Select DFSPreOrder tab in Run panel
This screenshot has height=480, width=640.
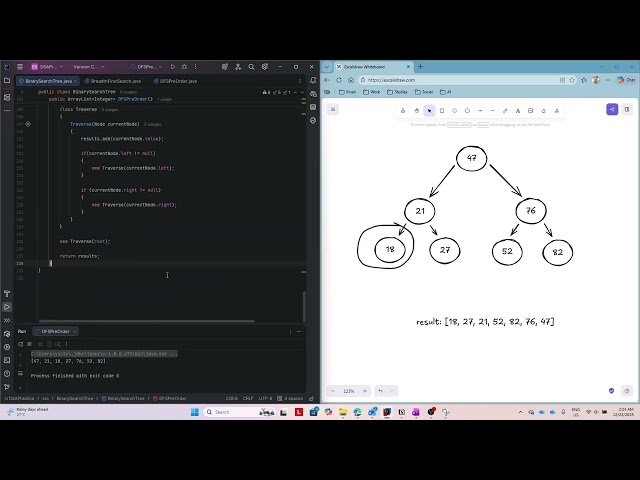55,331
